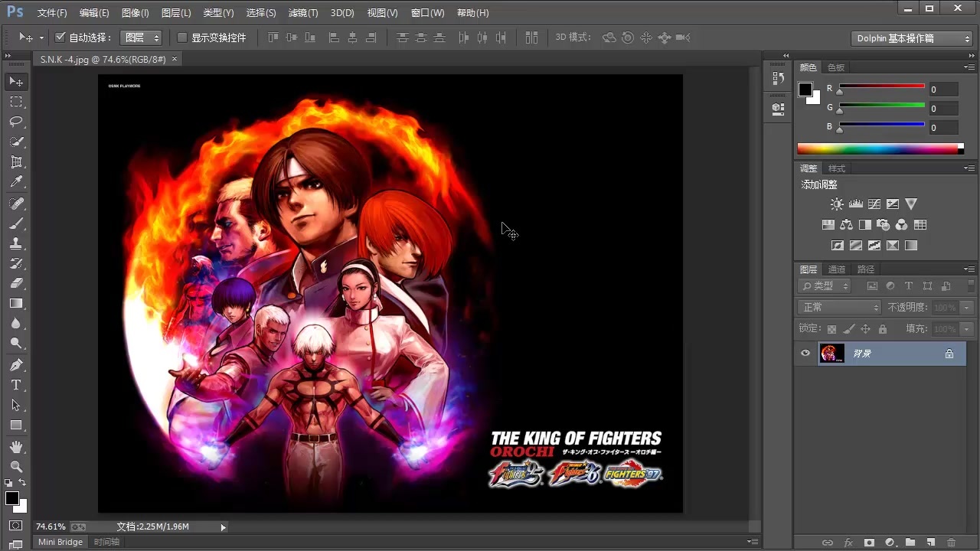Select the Spot Healing Brush tool
Screen dimensions: 980x551
pyautogui.click(x=16, y=204)
